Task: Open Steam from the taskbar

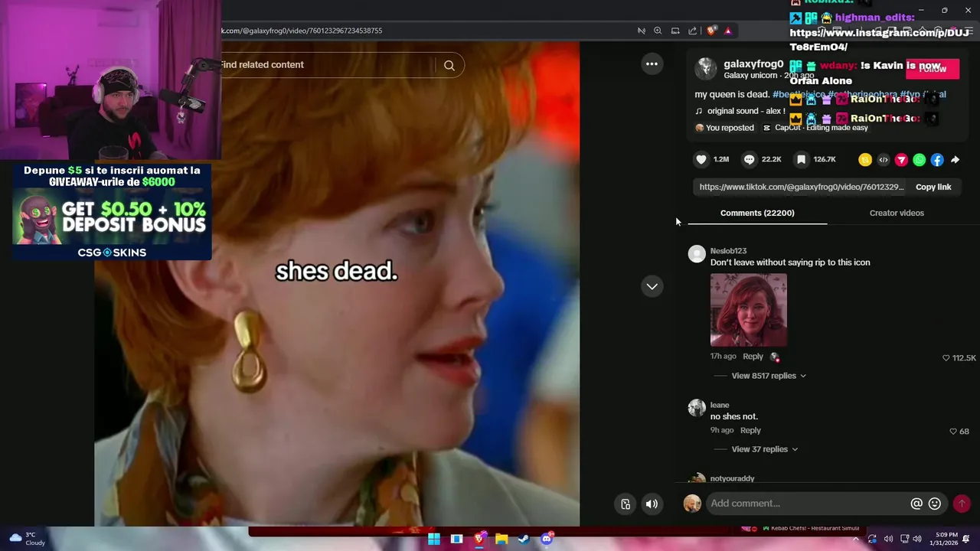Action: [x=524, y=539]
